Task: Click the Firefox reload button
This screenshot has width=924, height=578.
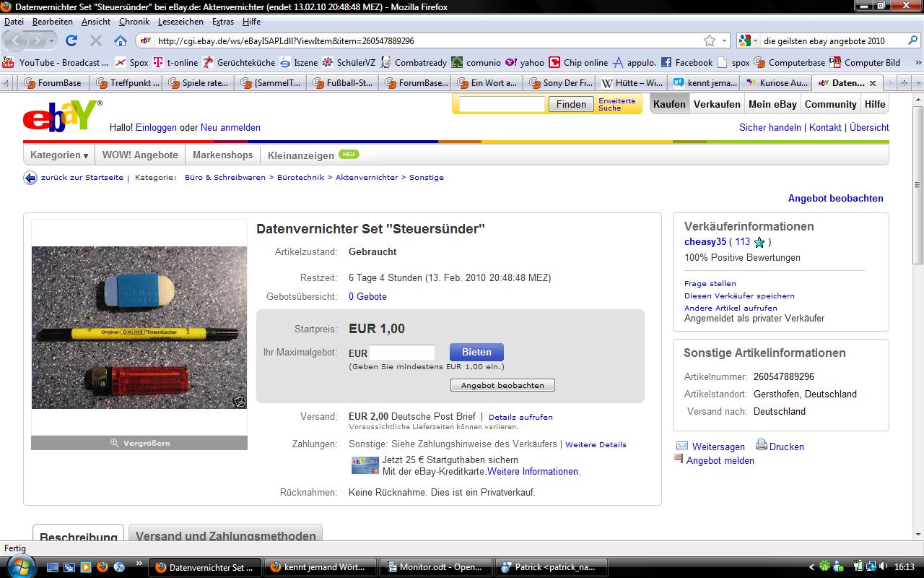Action: tap(71, 40)
